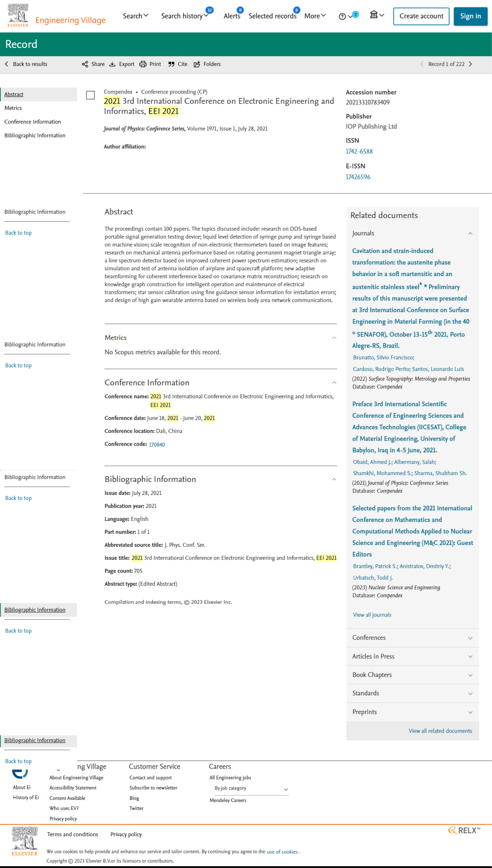Click the Print printer icon

pyautogui.click(x=143, y=64)
